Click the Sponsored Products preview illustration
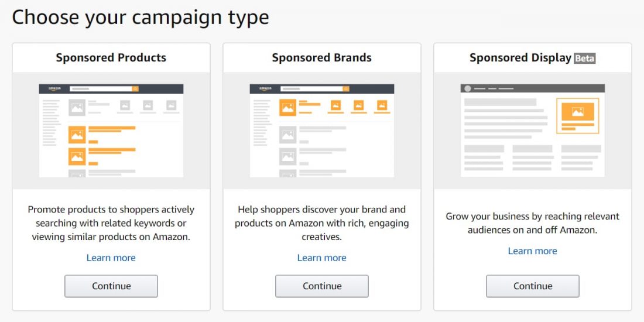 coord(111,131)
